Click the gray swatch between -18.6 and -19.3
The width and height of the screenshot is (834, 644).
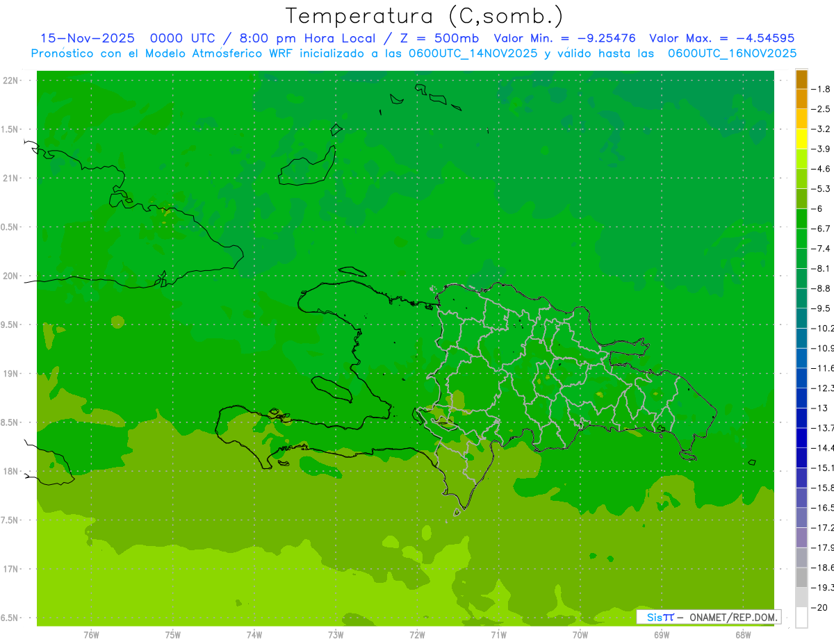click(x=801, y=577)
